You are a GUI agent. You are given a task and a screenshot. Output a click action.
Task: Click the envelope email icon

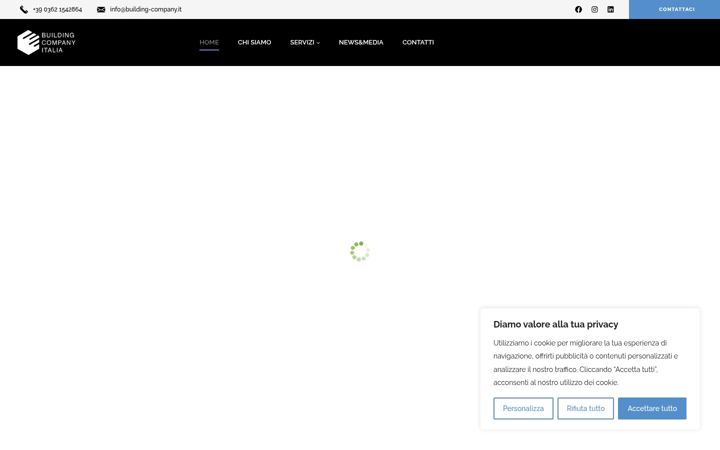[x=101, y=10]
